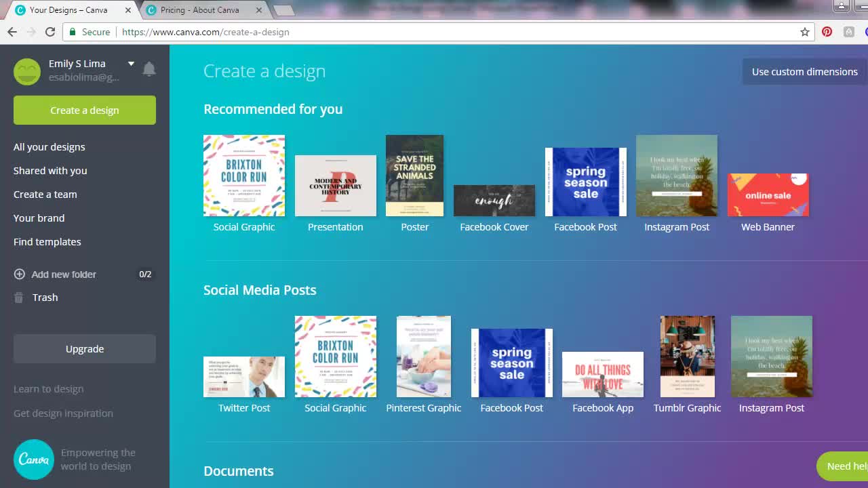Image resolution: width=868 pixels, height=488 pixels.
Task: Click Add new folder
Action: [64, 274]
